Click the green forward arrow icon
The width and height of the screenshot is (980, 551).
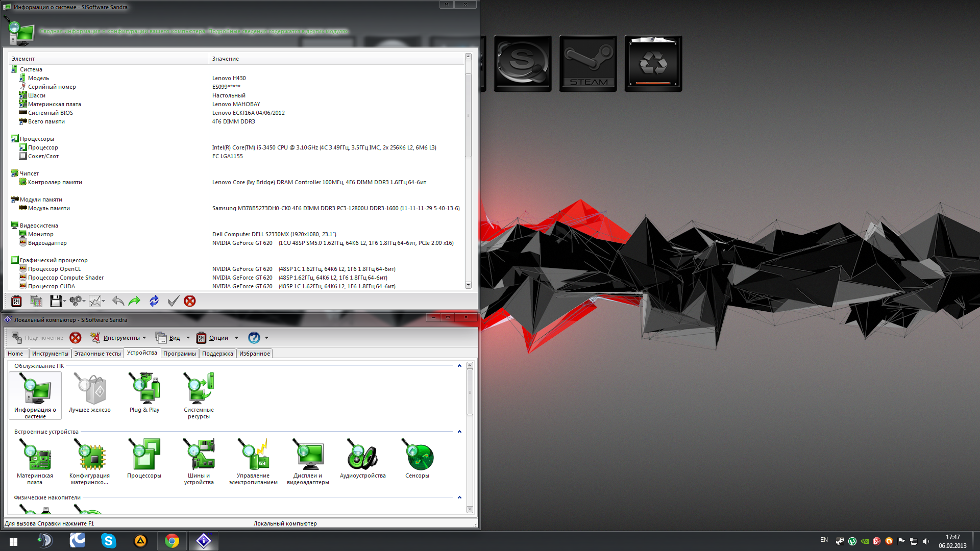[135, 301]
